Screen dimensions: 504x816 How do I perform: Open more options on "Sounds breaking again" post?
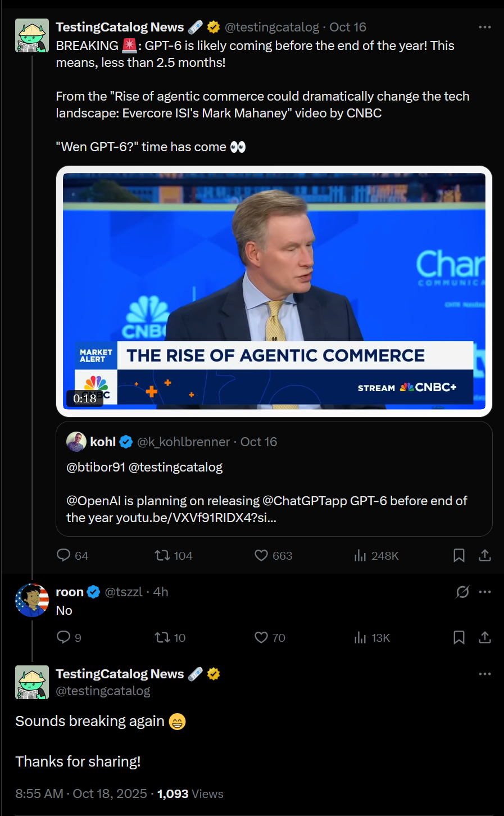pyautogui.click(x=484, y=674)
